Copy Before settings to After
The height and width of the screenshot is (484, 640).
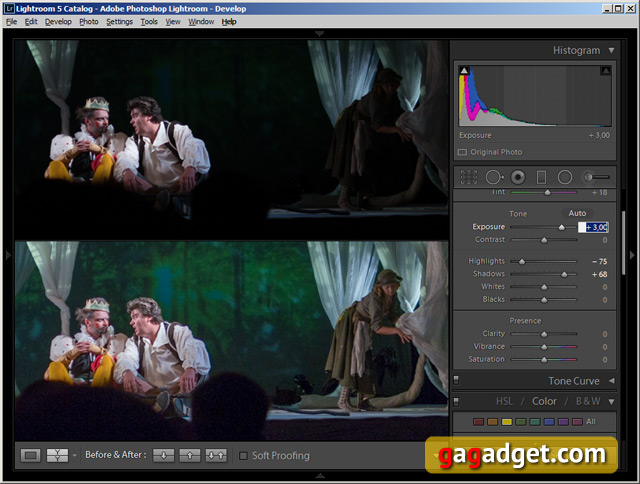click(163, 455)
